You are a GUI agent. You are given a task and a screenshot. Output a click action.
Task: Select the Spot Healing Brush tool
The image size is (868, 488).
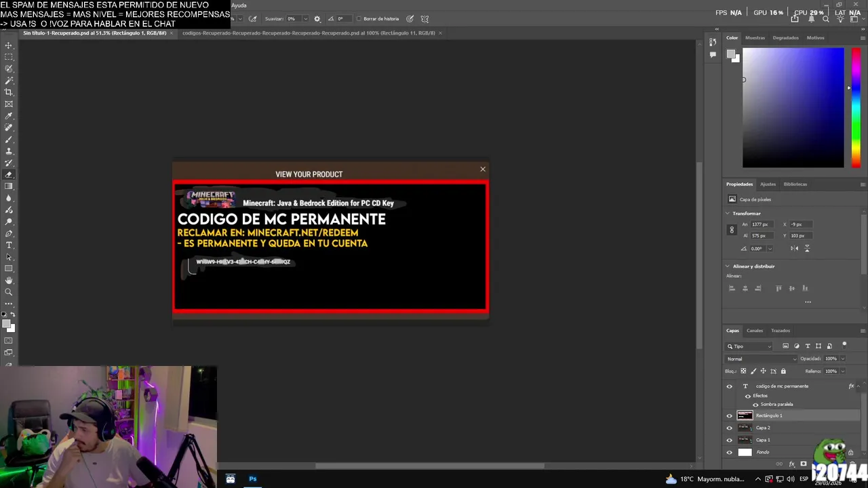(x=9, y=127)
